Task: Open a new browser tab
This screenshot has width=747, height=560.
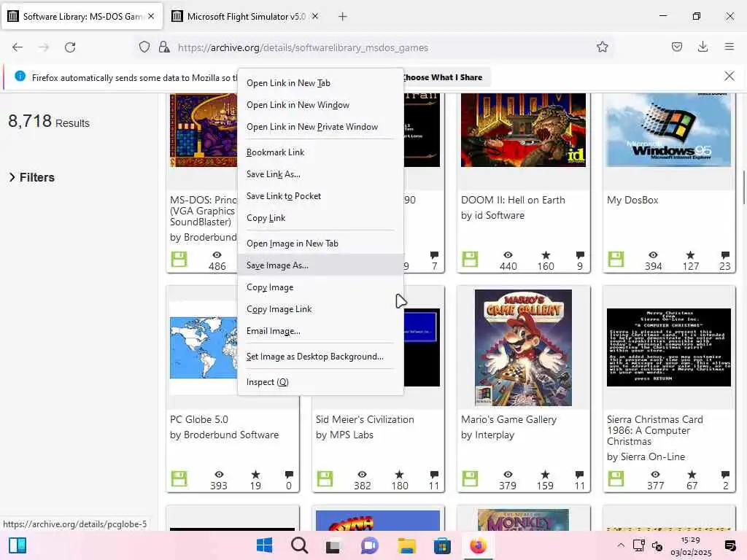Action: tap(343, 17)
